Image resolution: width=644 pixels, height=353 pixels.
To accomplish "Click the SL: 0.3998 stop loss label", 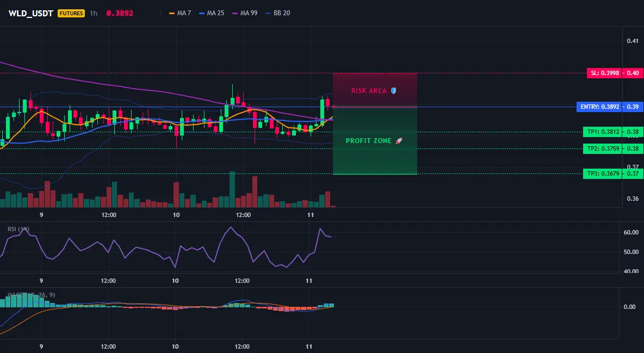I will tap(604, 73).
